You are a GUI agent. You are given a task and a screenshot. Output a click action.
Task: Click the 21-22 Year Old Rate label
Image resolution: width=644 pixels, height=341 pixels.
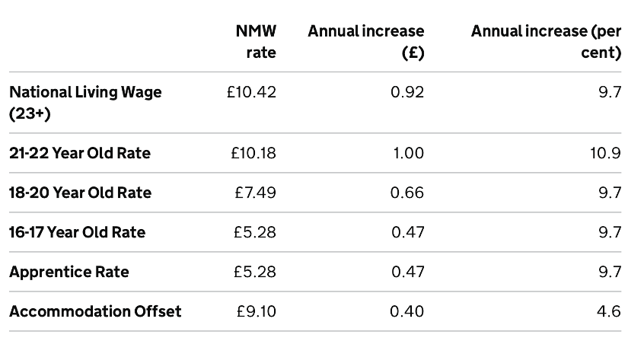click(x=80, y=153)
